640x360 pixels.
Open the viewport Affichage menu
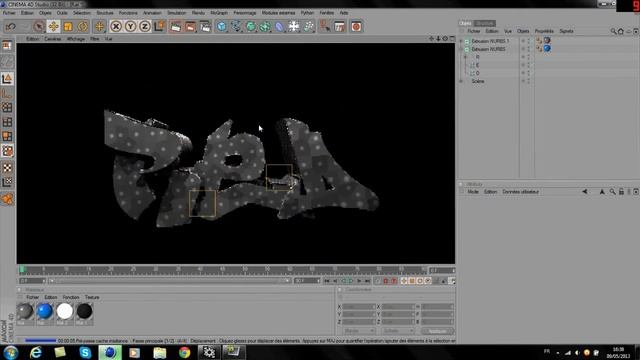[76, 39]
